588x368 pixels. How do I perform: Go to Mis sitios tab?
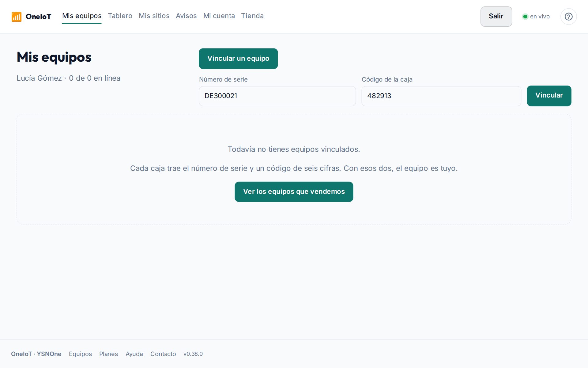(x=154, y=16)
